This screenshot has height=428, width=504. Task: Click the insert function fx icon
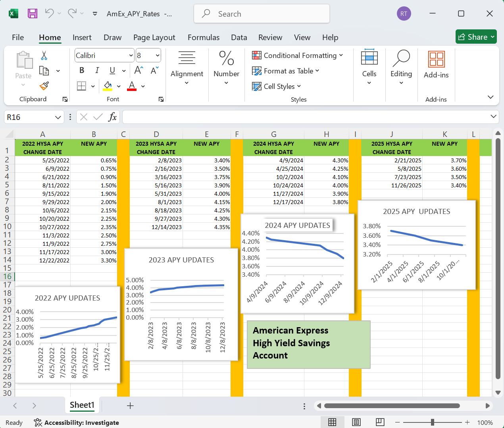(112, 117)
